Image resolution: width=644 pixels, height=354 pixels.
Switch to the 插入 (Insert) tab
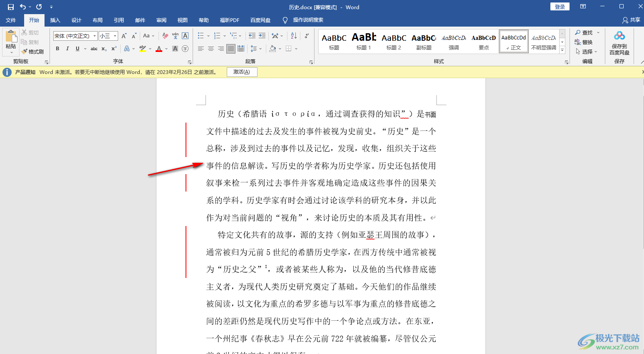[55, 20]
